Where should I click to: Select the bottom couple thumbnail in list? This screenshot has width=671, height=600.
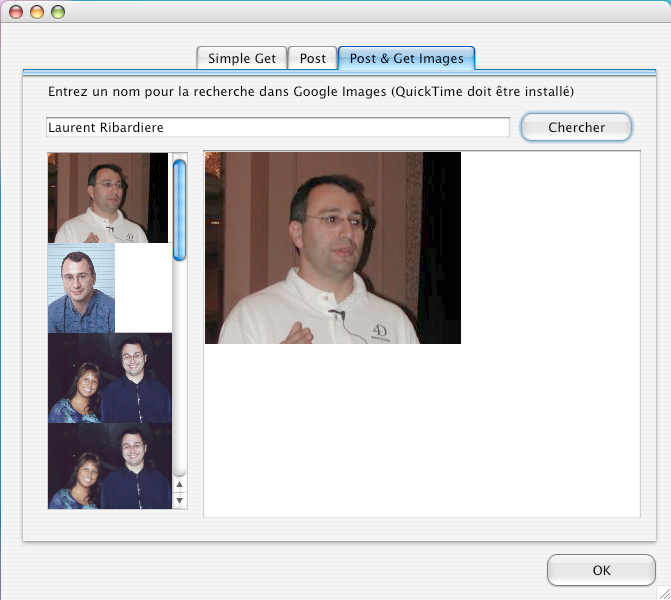click(109, 466)
